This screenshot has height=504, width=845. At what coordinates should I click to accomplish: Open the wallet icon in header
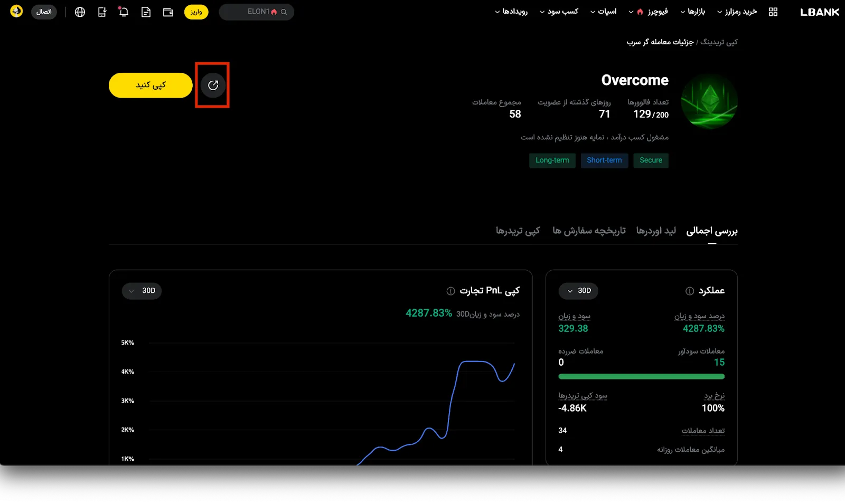coord(168,12)
